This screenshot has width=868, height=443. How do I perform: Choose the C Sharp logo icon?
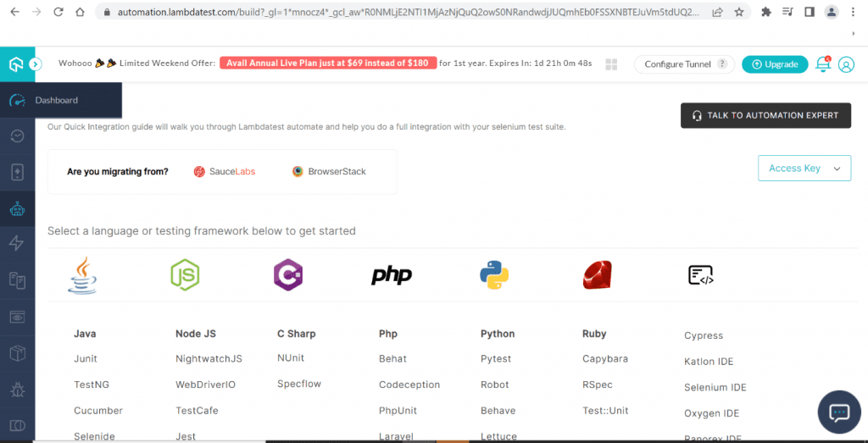click(x=288, y=274)
